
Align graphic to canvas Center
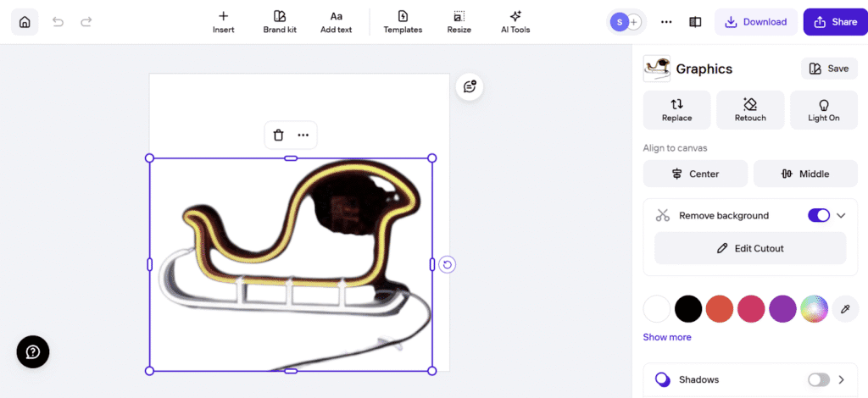[695, 174]
